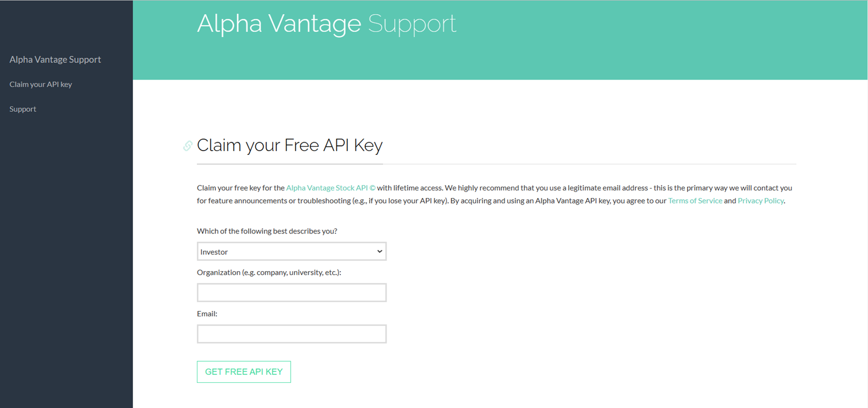
Task: Open the Terms of Service link
Action: [695, 200]
